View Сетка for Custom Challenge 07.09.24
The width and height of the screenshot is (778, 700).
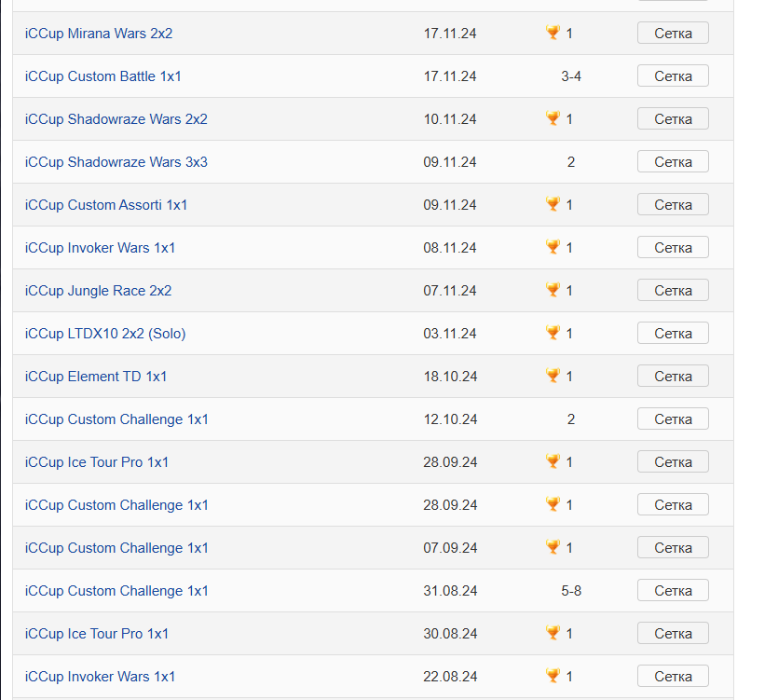[673, 547]
